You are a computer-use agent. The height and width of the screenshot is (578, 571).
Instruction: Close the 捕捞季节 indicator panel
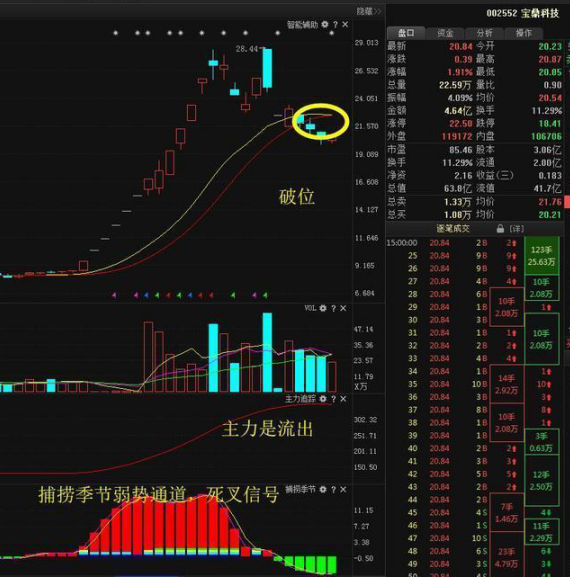[x=343, y=490]
